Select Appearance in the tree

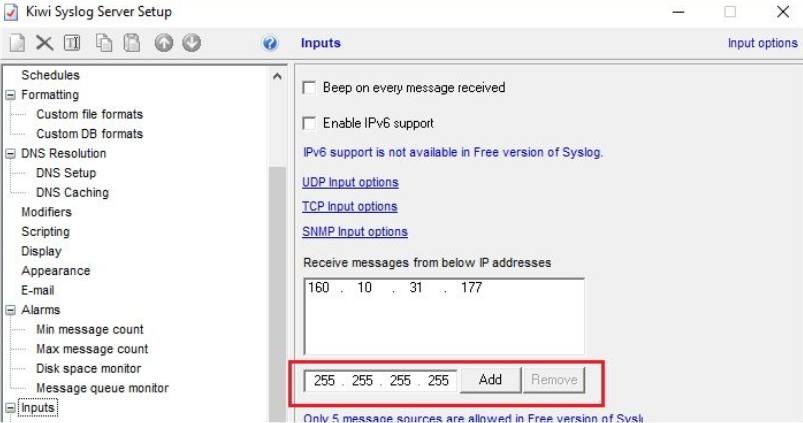(x=55, y=271)
